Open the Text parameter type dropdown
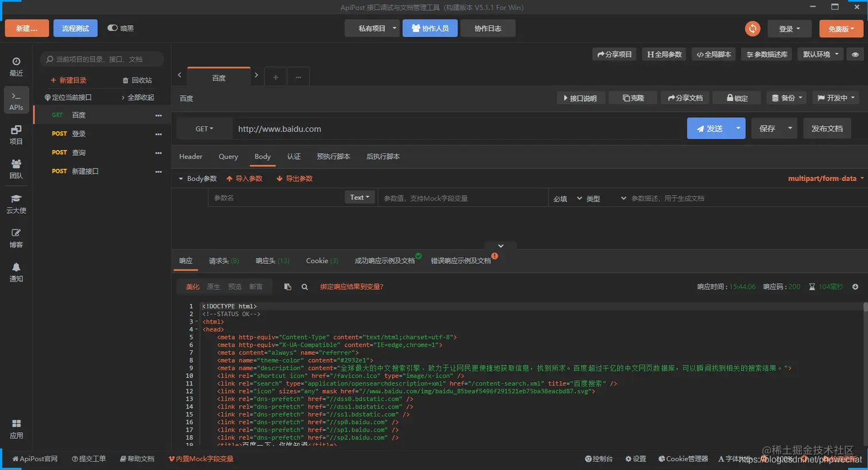The width and height of the screenshot is (868, 470). click(x=360, y=197)
